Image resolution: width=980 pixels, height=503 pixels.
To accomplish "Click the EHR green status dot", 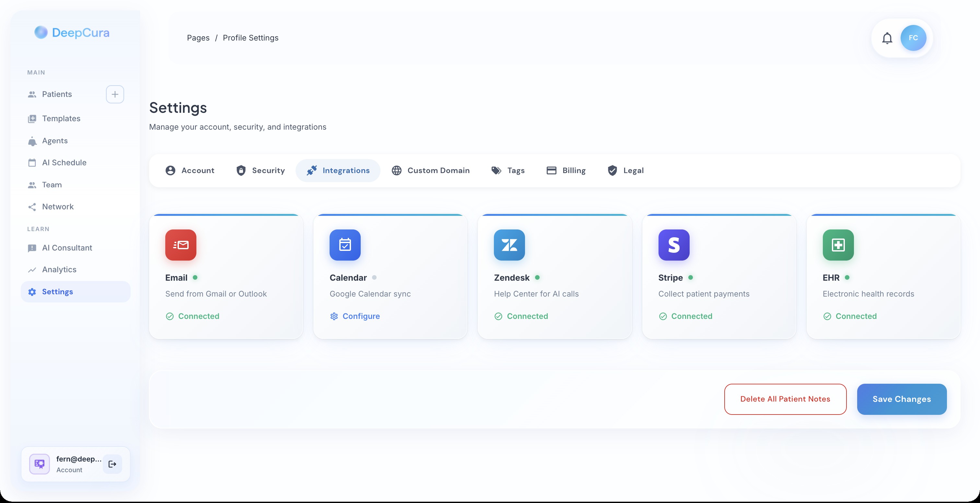I will (847, 278).
